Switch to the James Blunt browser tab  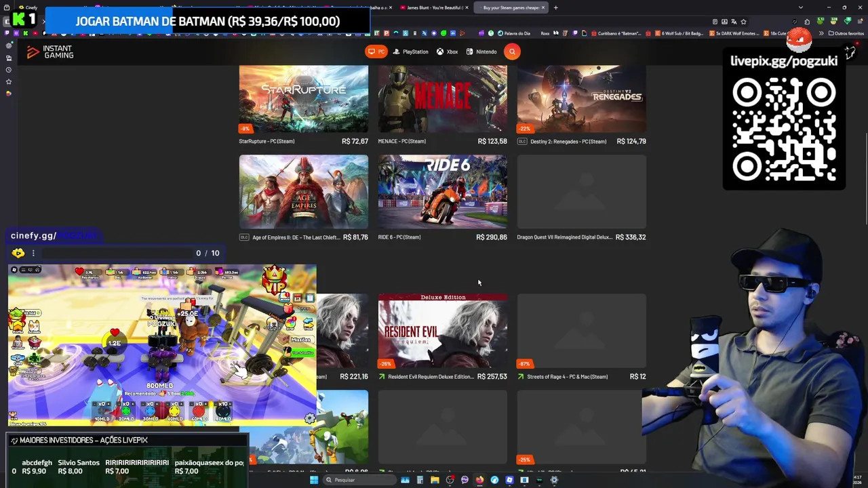pos(435,7)
